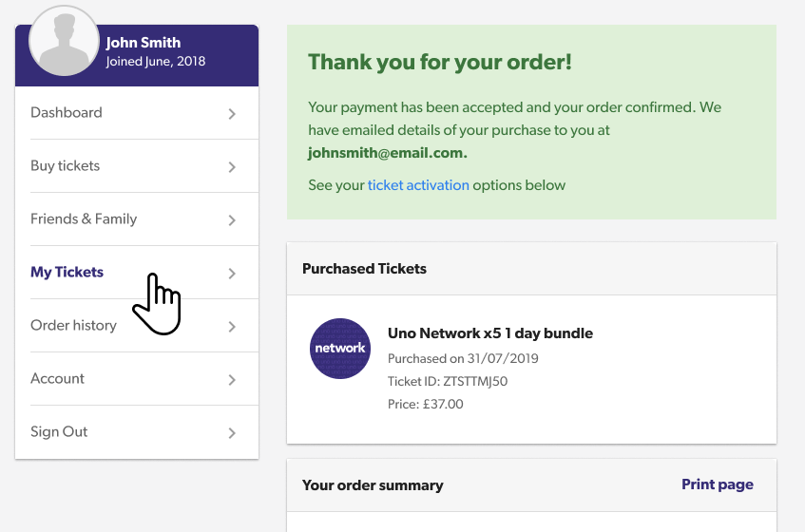The width and height of the screenshot is (805, 532).
Task: Click the chevron next to Dashboard
Action: (232, 114)
